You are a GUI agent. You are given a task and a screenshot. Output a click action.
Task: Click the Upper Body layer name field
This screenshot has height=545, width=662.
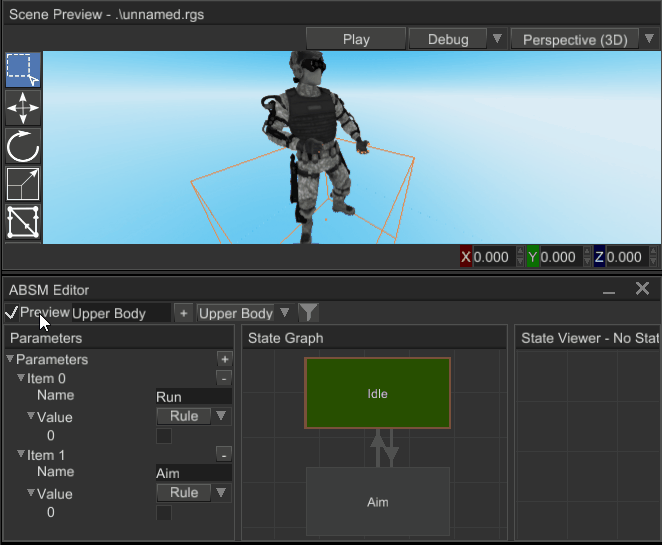point(120,313)
